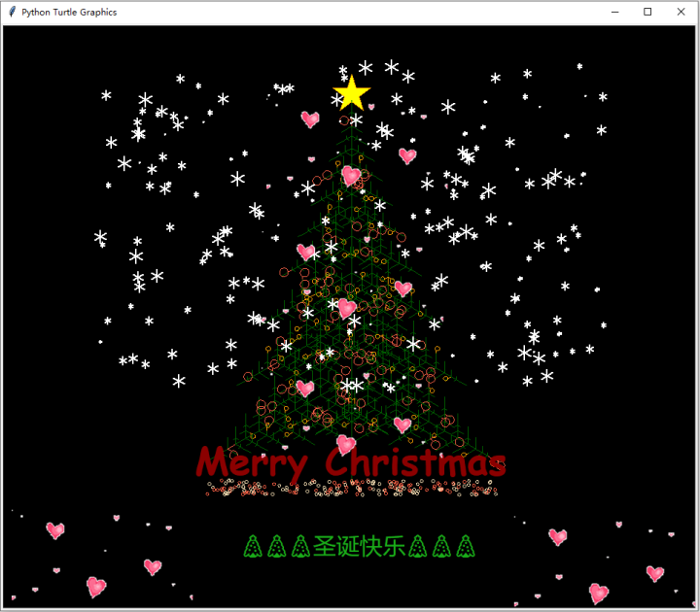
Task: Maximize the Python Turtle Graphics window
Action: (x=647, y=12)
